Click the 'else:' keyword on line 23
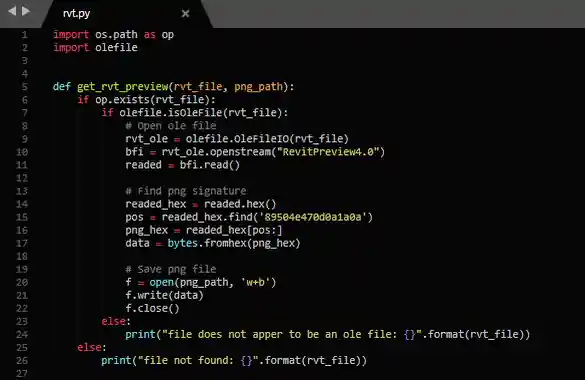This screenshot has width=585, height=380. tap(116, 321)
